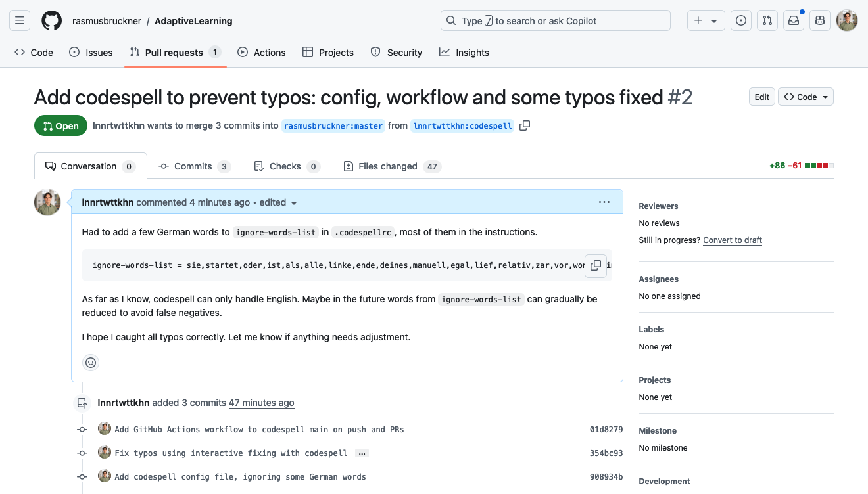
Task: Open the notifications inbox
Action: pos(794,21)
